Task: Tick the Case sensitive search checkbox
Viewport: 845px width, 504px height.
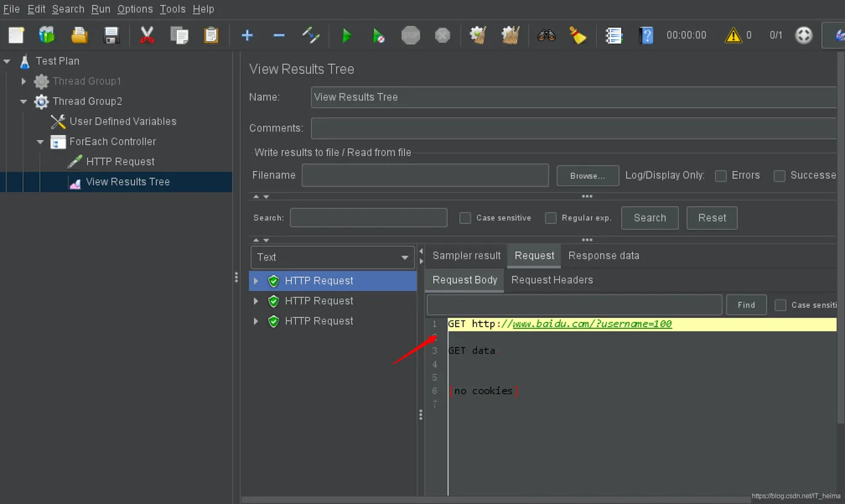Action: point(465,218)
